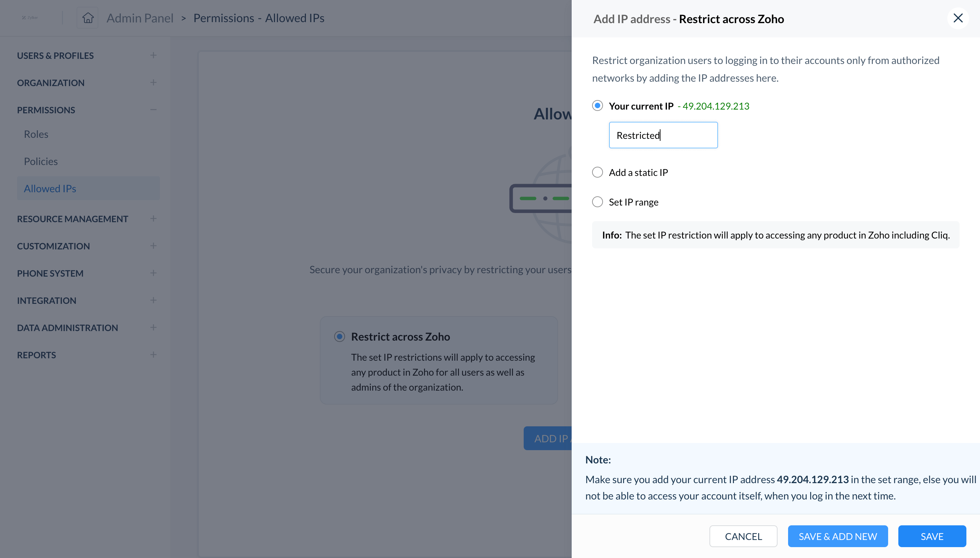Screen dimensions: 980x558
Task: Click the Save button
Action: [x=932, y=537]
